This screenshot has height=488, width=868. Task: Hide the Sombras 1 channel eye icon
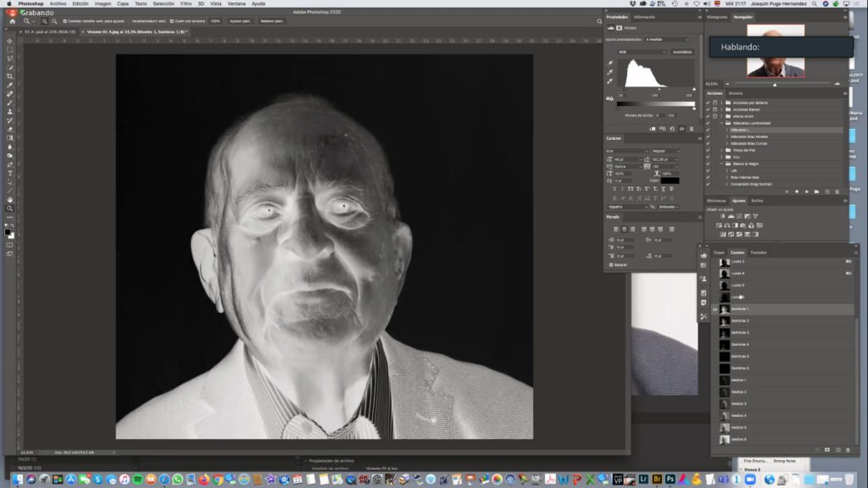(715, 309)
